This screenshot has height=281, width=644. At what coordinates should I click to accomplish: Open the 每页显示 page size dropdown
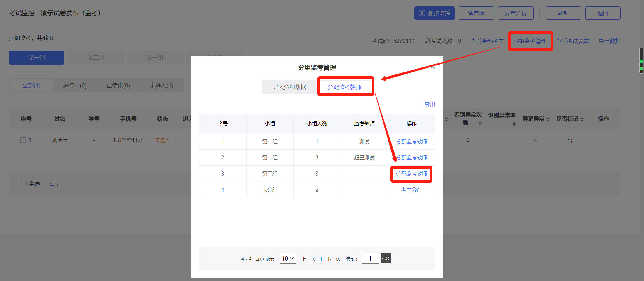click(x=288, y=259)
